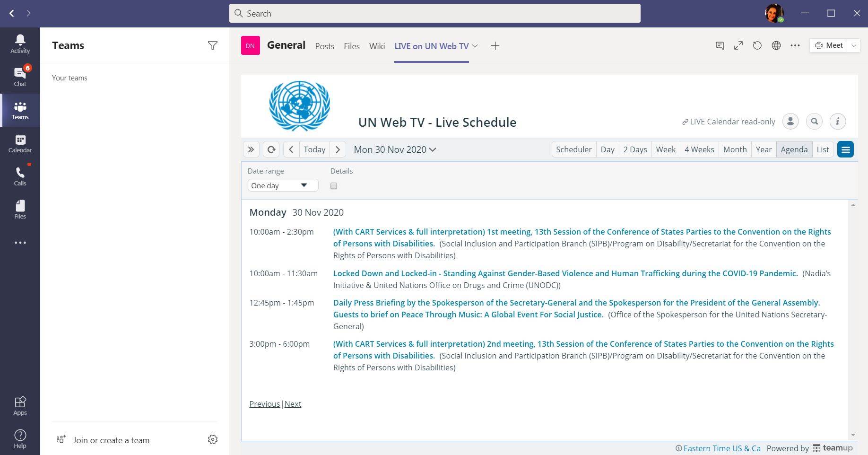
Task: Show more apps ellipsis in left rail
Action: point(20,243)
